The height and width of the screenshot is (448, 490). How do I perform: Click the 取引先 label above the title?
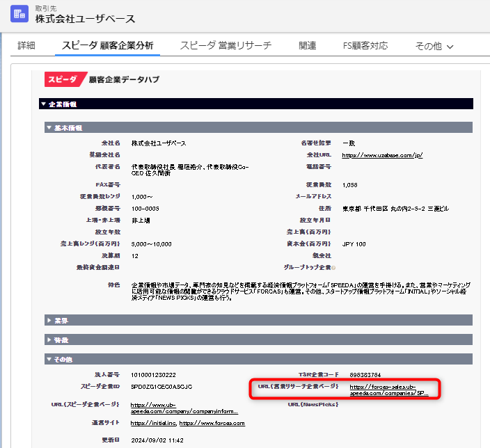[x=46, y=8]
